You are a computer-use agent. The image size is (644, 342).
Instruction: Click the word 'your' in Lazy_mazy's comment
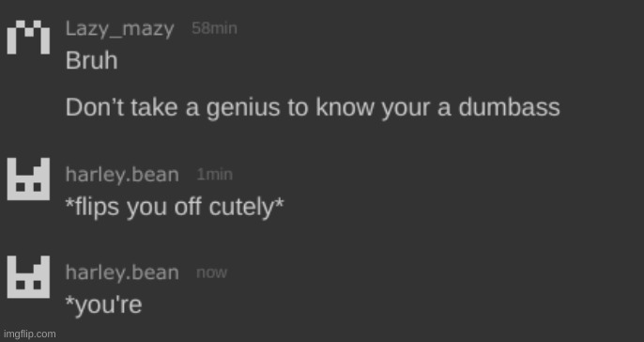click(406, 109)
